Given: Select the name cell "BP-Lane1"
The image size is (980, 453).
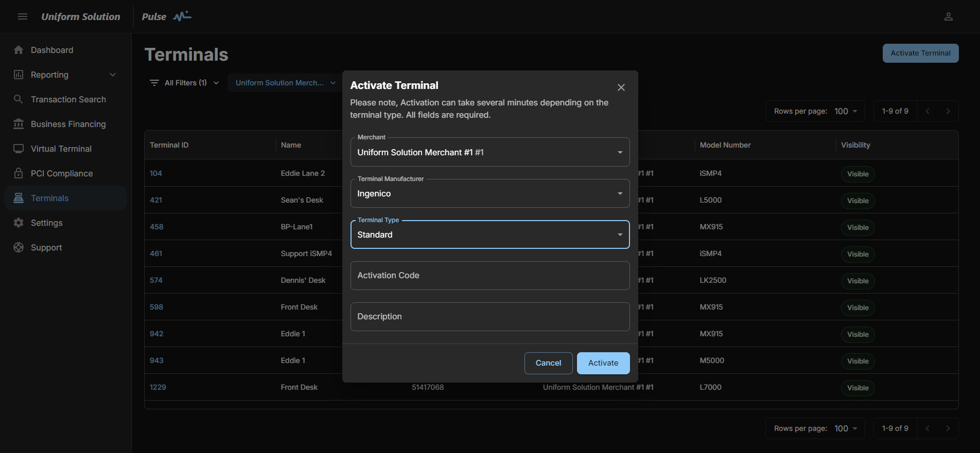Looking at the screenshot, I should click(x=296, y=227).
